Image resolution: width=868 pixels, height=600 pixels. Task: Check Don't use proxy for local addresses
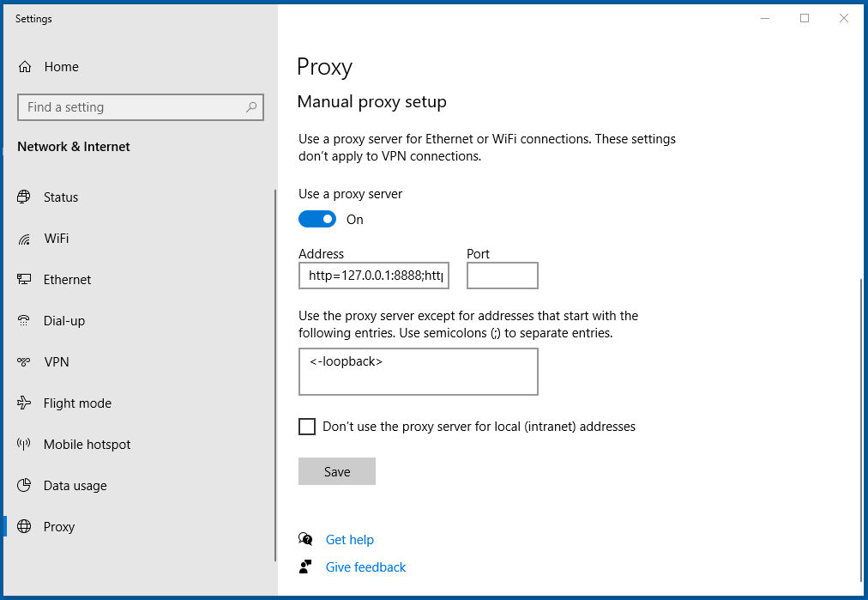[307, 427]
